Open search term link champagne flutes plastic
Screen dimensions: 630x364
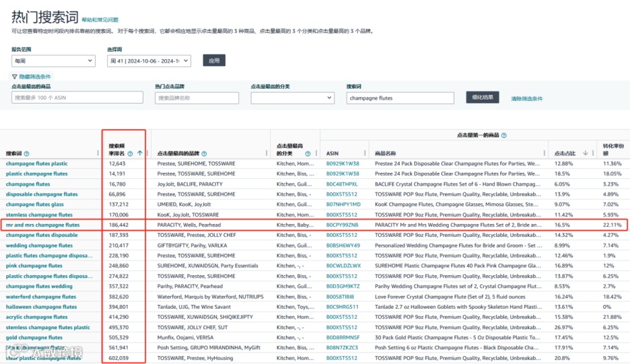tap(36, 163)
